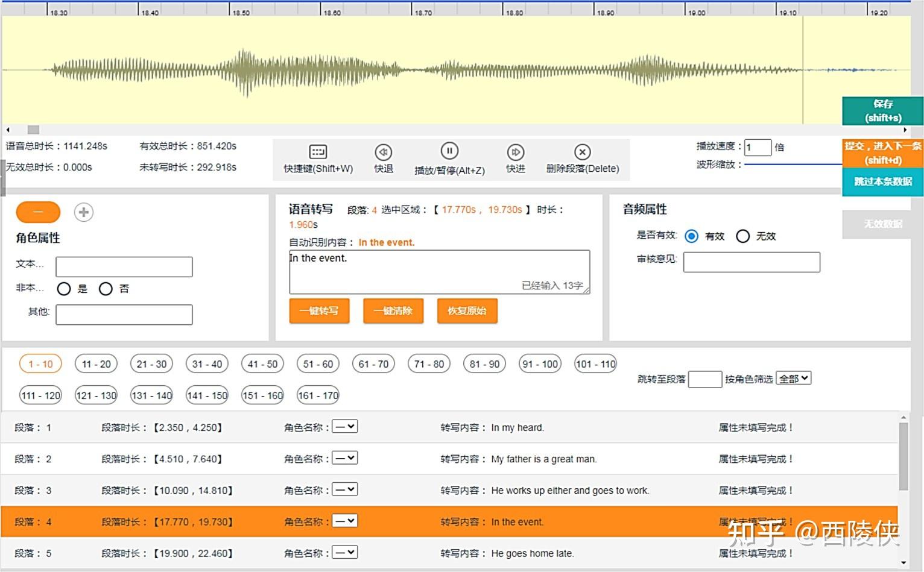Select the 61 - 70 page pill

[x=373, y=364]
